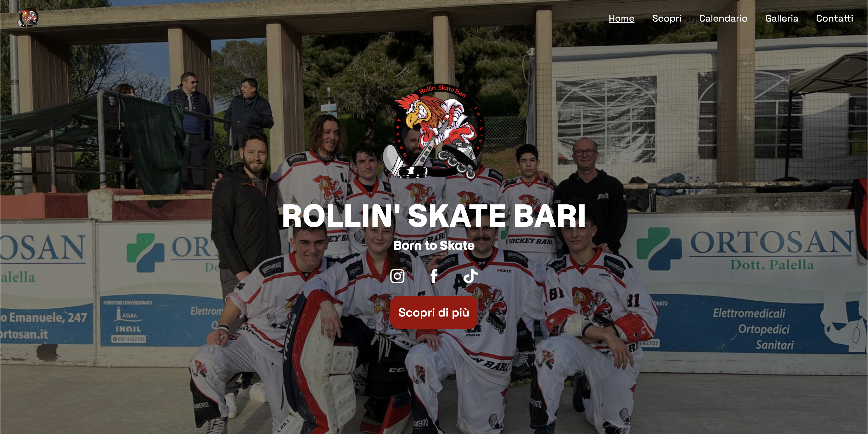Screen dimensions: 868x434
Task: Click the white tent window in background
Action: coord(606,120)
